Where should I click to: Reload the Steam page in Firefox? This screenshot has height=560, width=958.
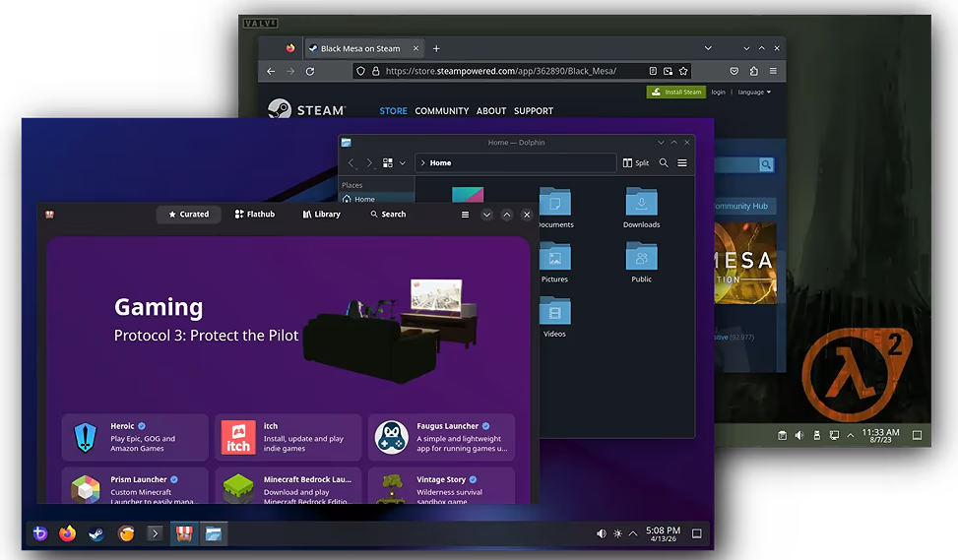(x=310, y=71)
